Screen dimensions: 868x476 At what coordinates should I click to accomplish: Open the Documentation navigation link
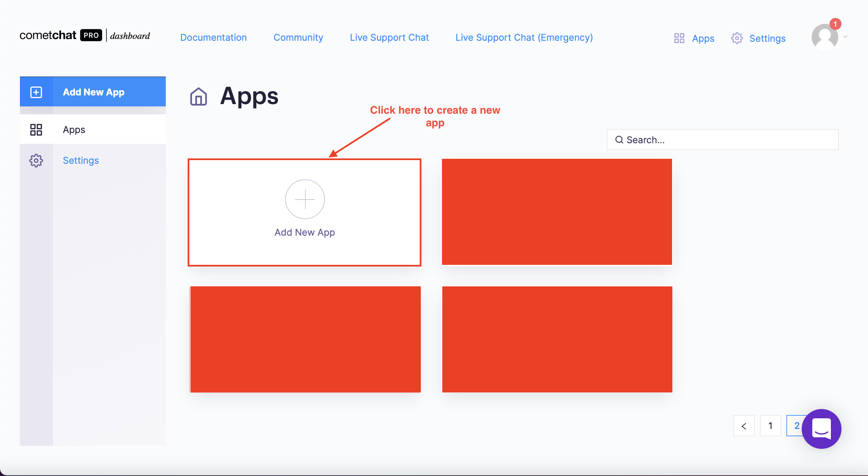tap(213, 37)
